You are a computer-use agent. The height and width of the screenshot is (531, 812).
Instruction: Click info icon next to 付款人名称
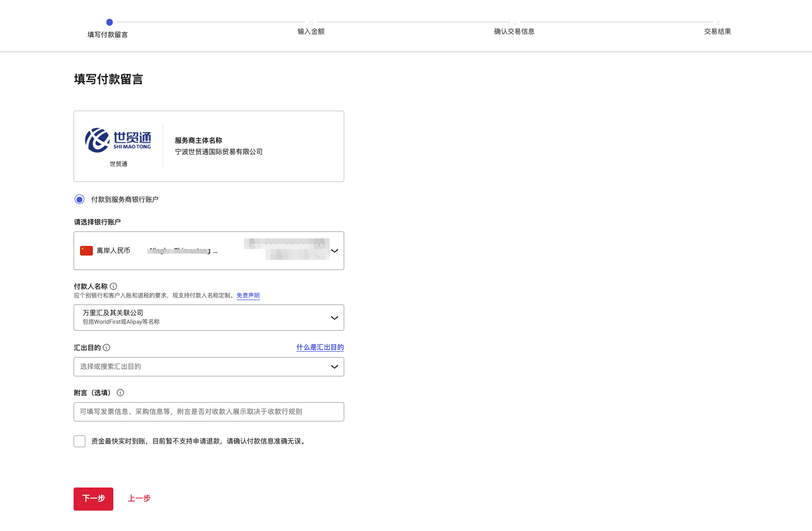(x=113, y=287)
